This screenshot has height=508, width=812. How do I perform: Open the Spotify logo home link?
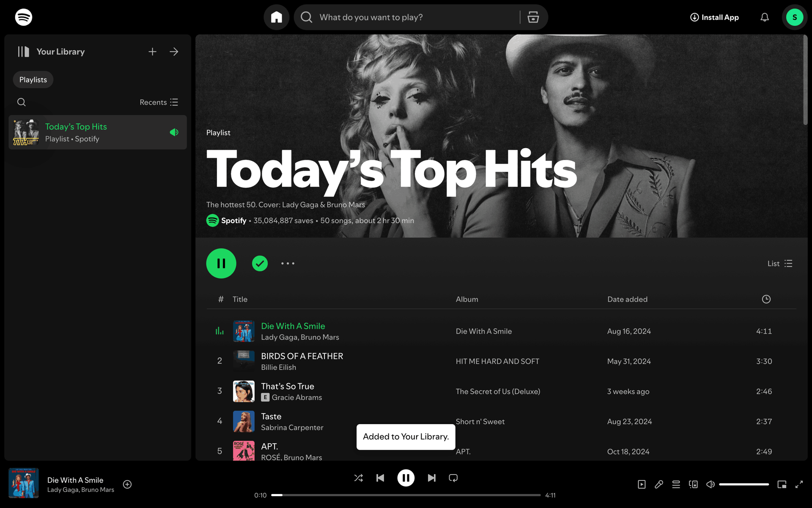click(x=24, y=17)
